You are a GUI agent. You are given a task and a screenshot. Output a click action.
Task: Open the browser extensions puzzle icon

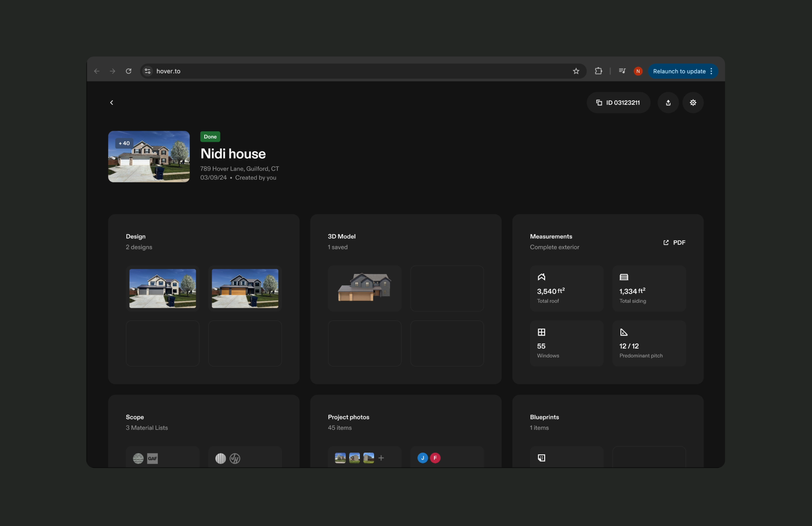point(599,71)
